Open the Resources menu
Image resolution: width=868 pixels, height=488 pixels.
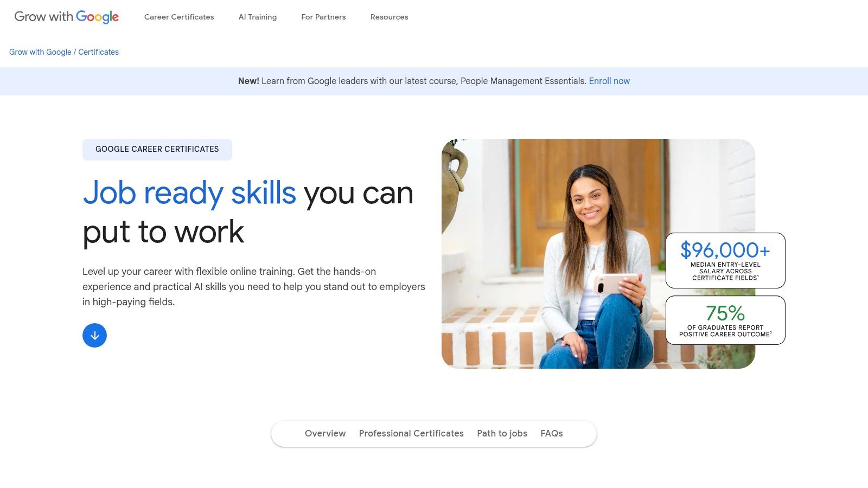[x=389, y=17]
